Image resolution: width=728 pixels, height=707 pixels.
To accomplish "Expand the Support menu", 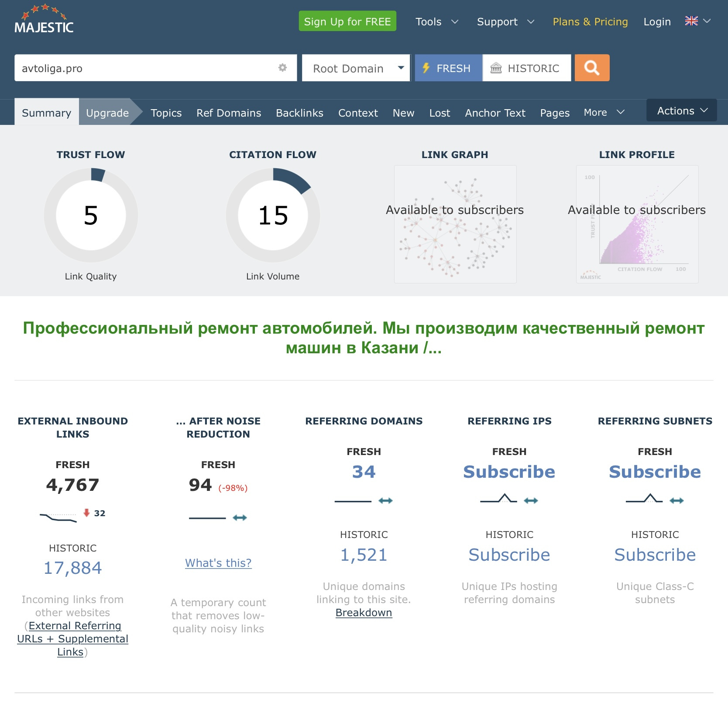I will click(x=505, y=21).
